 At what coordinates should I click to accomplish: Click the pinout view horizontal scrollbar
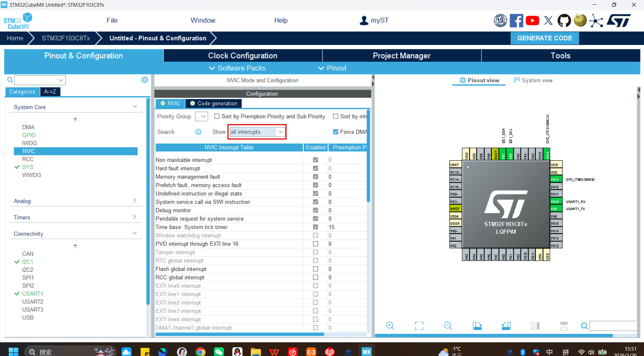click(x=494, y=335)
